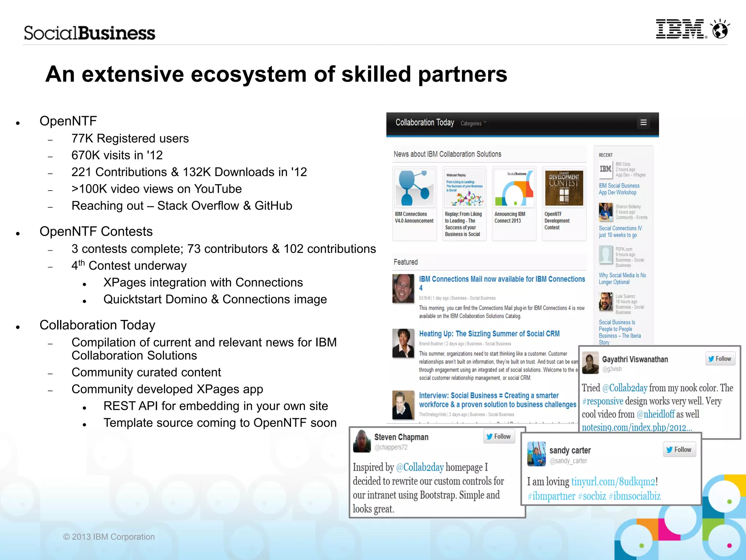Click Steven Chapman's profile picture

[x=362, y=441]
